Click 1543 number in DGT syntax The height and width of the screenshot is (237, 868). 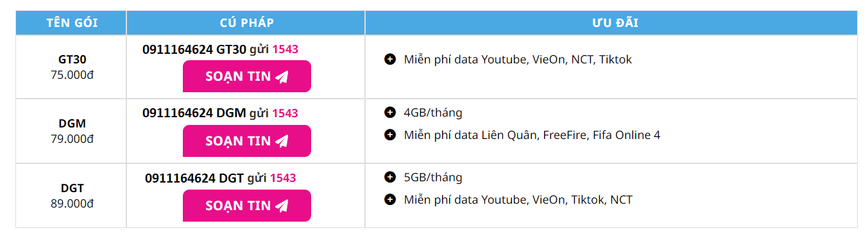(283, 178)
